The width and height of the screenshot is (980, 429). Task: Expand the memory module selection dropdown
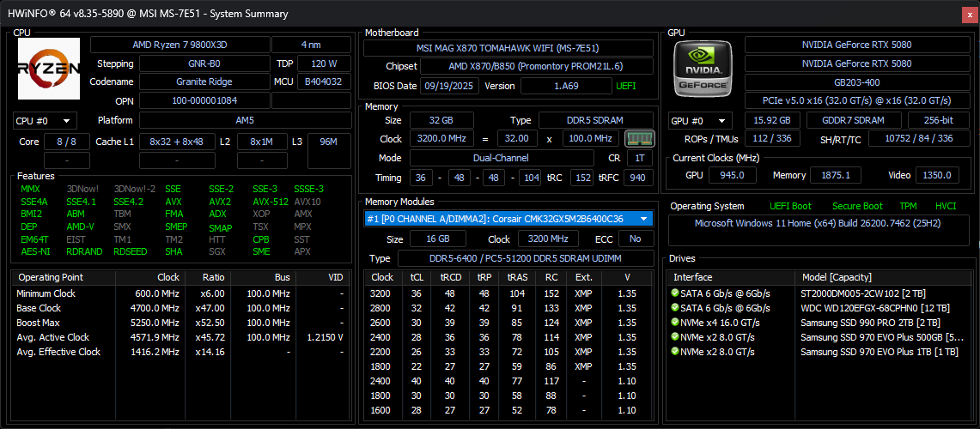coord(644,219)
